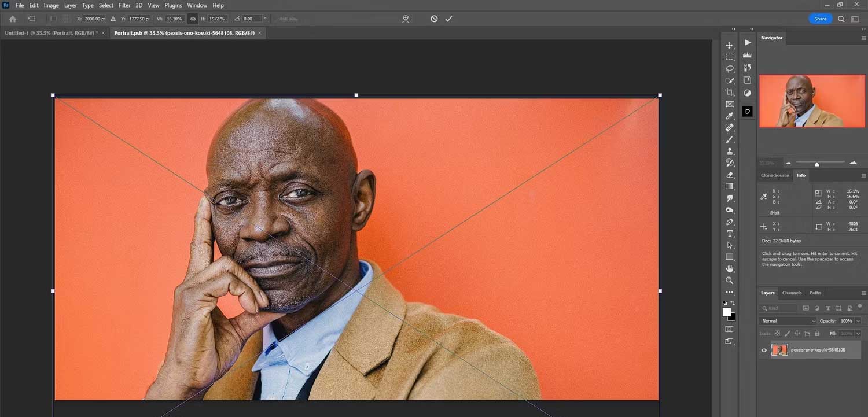Select the Move tool
This screenshot has height=417, width=868.
tap(730, 45)
